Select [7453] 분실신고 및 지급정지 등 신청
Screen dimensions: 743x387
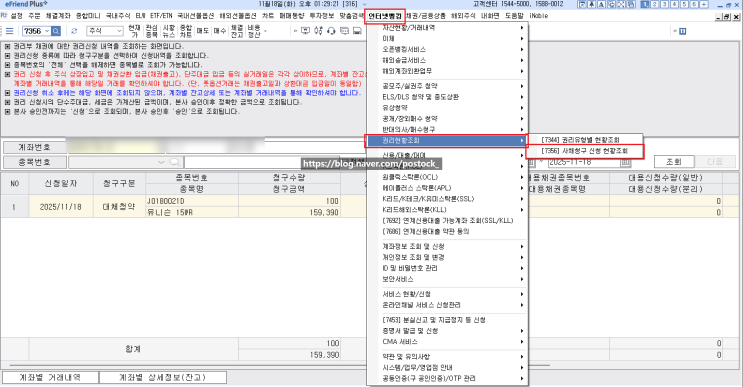447,320
